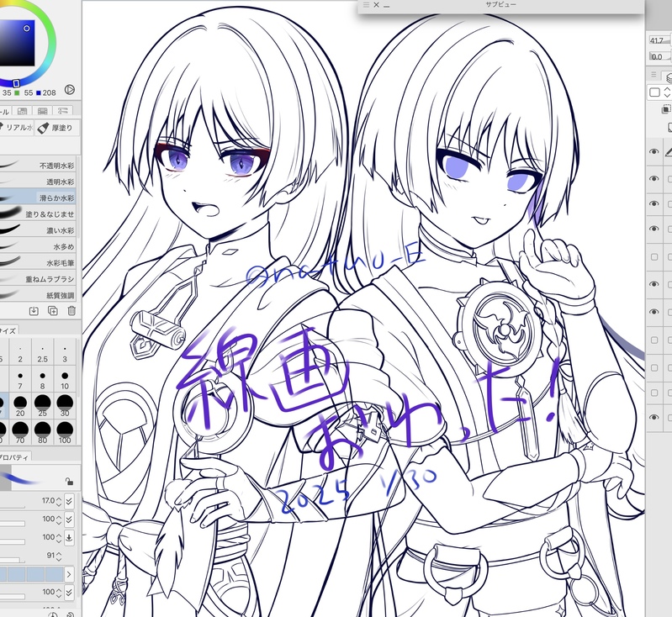Choose brush size preset 2
Image resolution: width=672 pixels, height=617 pixels.
pyautogui.click(x=20, y=353)
